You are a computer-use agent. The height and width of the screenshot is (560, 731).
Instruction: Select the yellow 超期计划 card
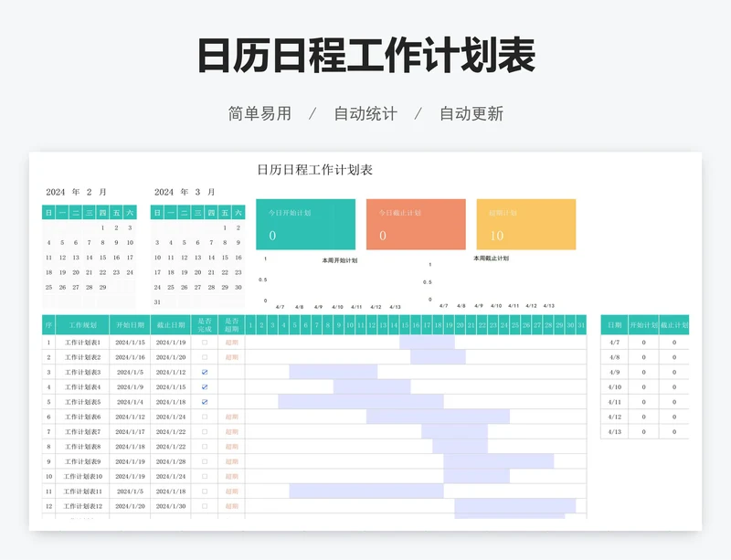click(526, 224)
